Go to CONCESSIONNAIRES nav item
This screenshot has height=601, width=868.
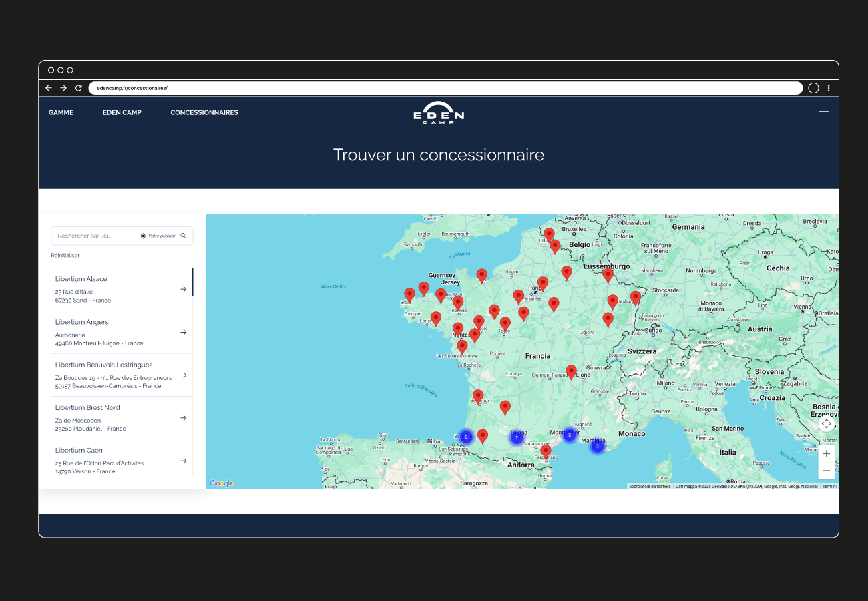[x=204, y=113]
